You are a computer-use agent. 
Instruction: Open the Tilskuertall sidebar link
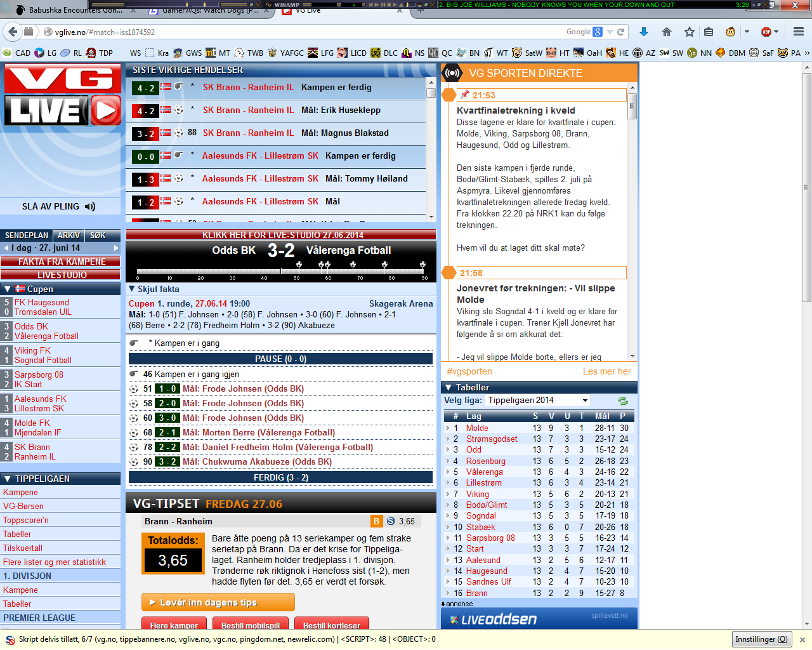23,548
